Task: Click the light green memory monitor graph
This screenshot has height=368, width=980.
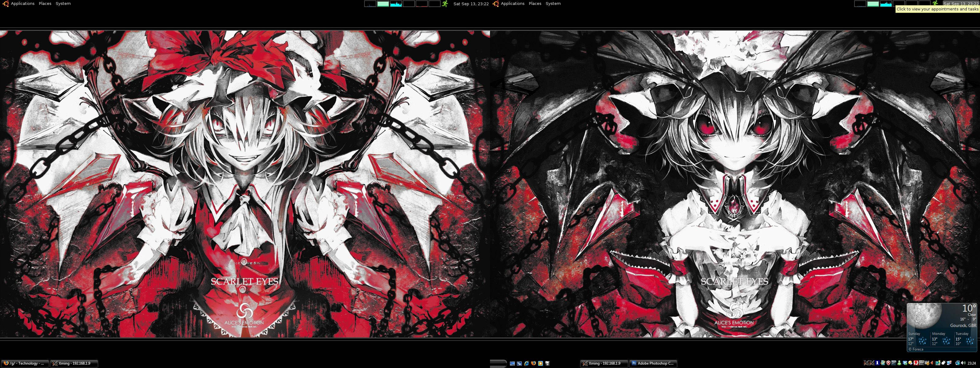Action: pos(383,4)
